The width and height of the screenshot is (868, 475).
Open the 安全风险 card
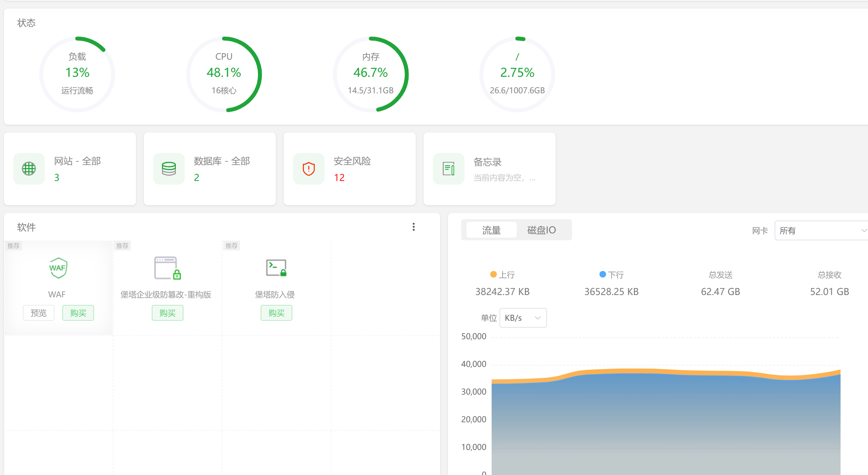349,169
